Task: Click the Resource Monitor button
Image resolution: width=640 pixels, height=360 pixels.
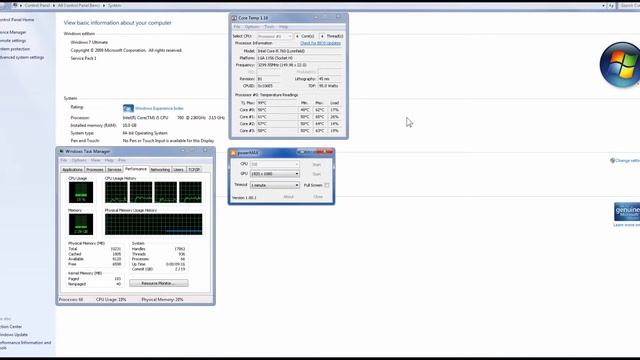Action: [159, 283]
